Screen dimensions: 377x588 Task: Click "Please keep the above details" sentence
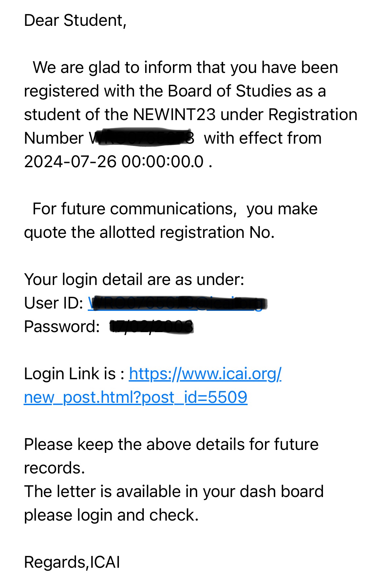171,444
